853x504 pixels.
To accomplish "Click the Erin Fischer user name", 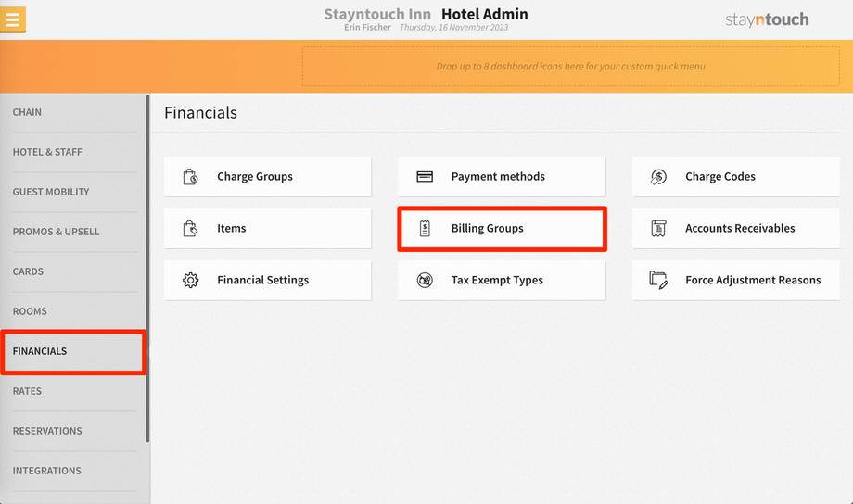I will point(367,27).
